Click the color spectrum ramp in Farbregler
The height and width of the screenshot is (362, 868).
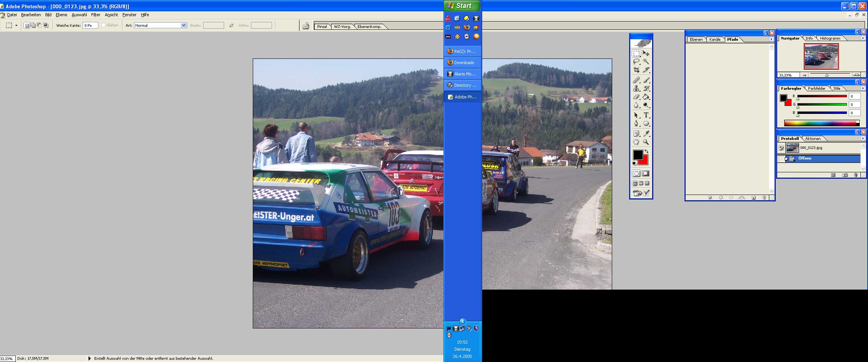[x=822, y=123]
